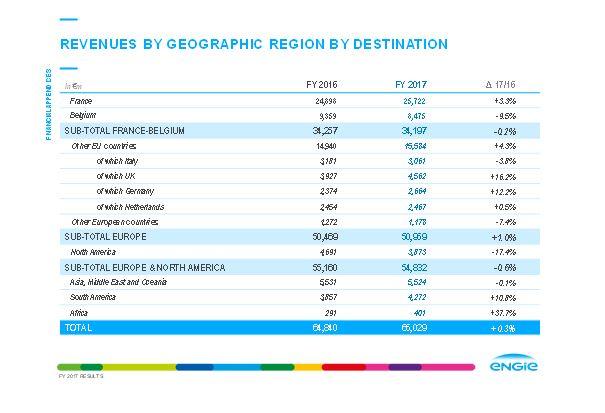Click Other EU countries FY 2016 value 14,940
Screen dimensions: 605x413
tap(326, 146)
